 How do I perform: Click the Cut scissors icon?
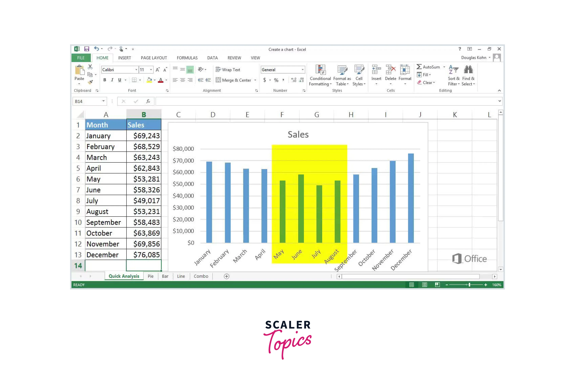90,67
